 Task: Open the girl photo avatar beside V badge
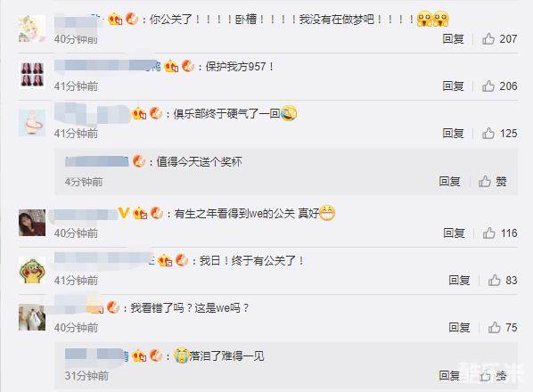pos(32,223)
